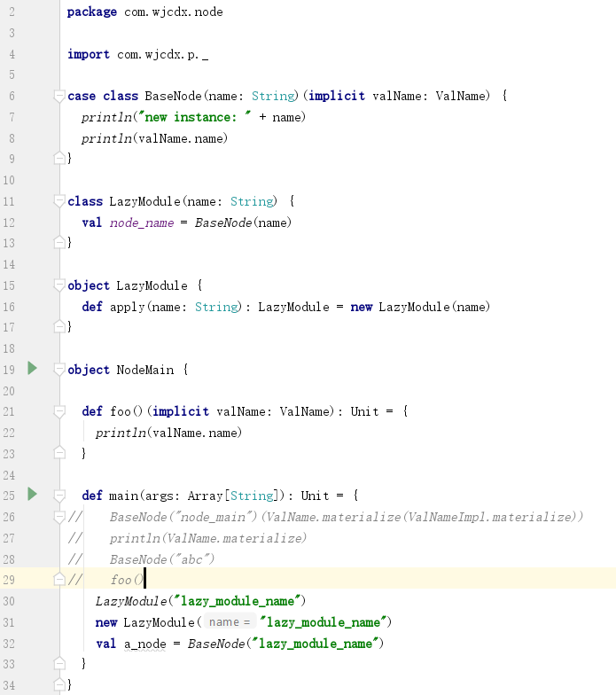This screenshot has width=616, height=695.
Task: Click main method name on line 25
Action: tap(124, 496)
